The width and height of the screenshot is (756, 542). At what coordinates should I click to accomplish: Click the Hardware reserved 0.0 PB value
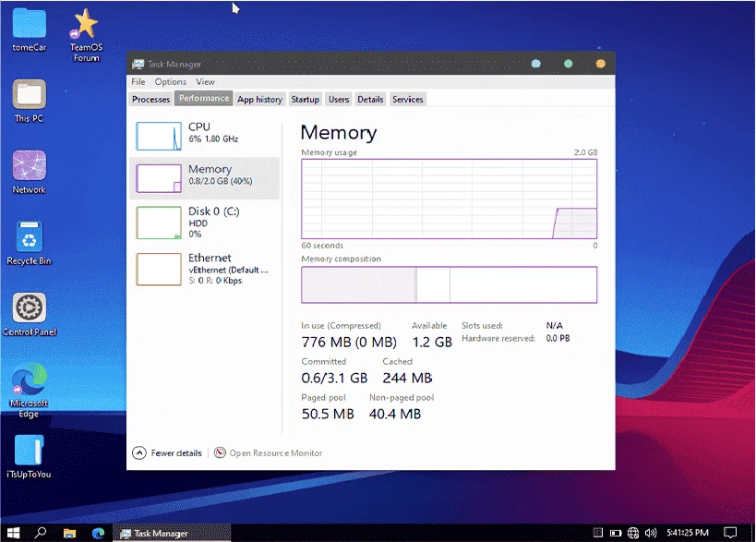(x=558, y=338)
